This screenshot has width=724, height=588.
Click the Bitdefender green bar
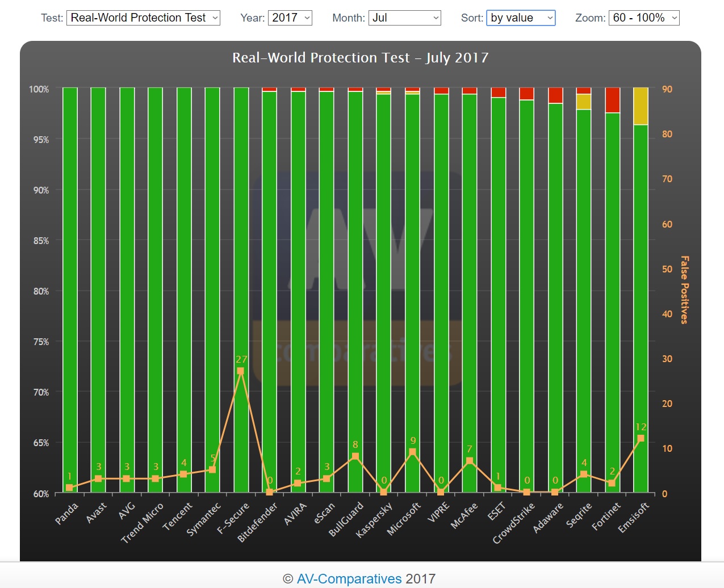[x=270, y=292]
